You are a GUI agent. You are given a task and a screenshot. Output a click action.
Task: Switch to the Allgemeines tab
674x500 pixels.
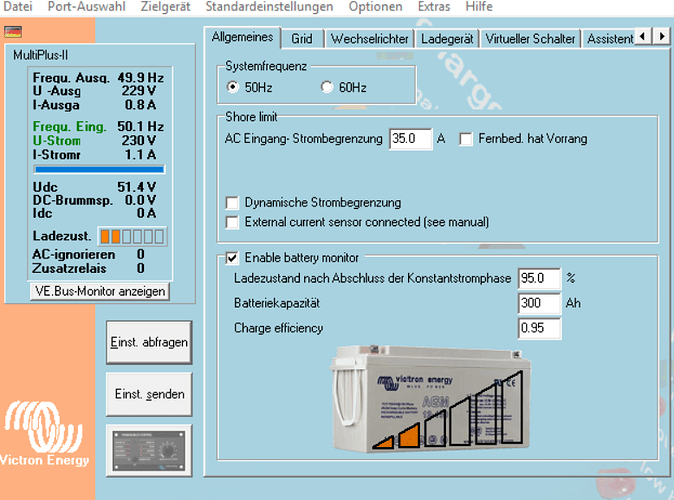coord(242,37)
